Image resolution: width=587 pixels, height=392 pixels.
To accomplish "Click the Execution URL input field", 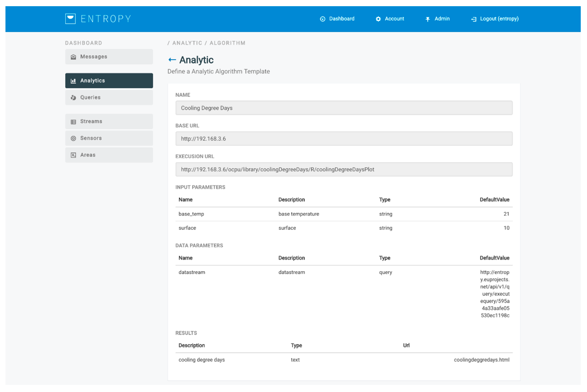I will [x=344, y=169].
